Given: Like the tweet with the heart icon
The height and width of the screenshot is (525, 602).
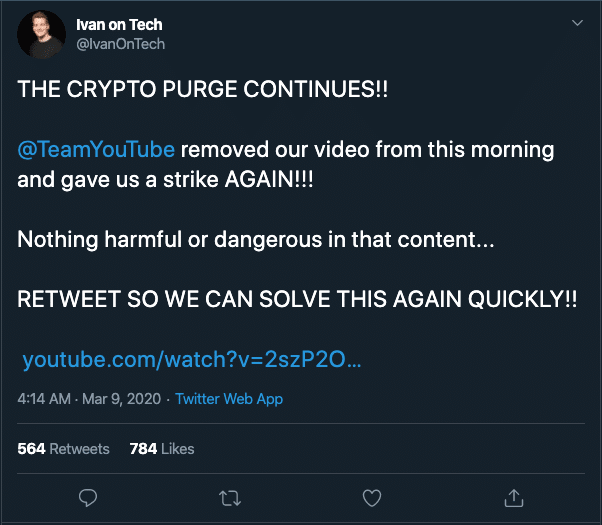Looking at the screenshot, I should 371,497.
